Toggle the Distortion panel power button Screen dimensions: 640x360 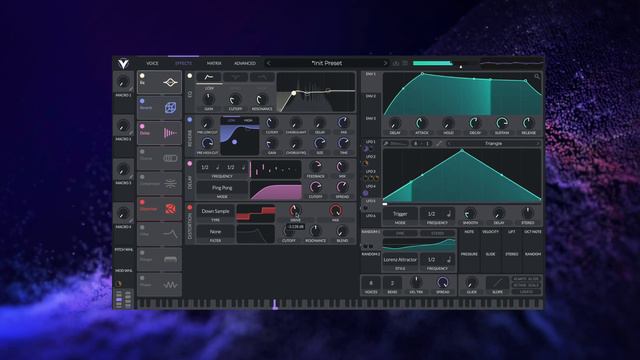(190, 208)
